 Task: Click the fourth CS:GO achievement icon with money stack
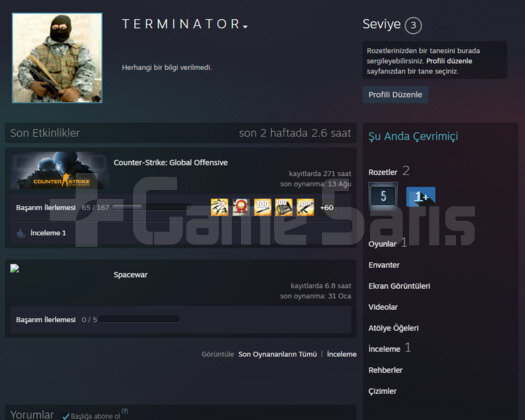tap(284, 207)
